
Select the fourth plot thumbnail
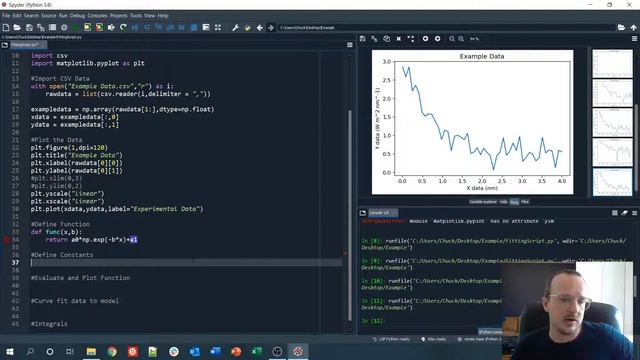pyautogui.click(x=612, y=152)
